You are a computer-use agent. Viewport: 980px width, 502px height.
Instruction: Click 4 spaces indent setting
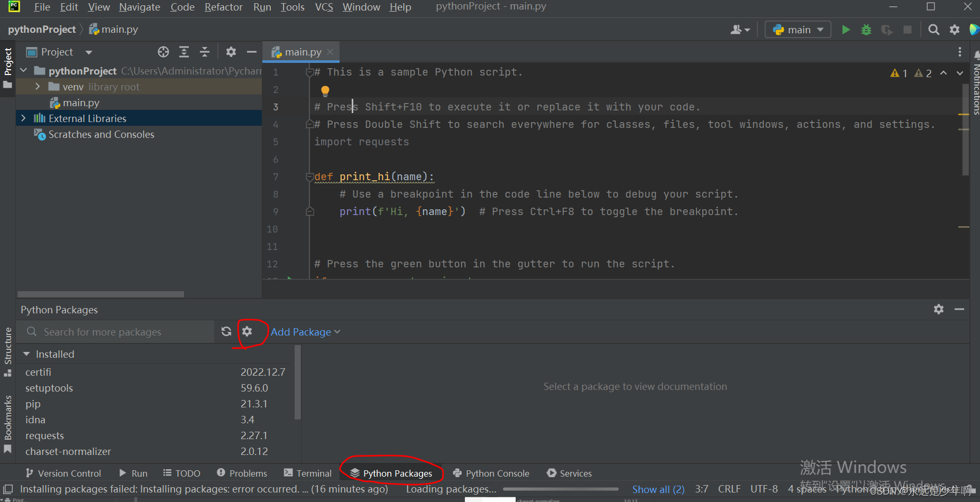[x=807, y=489]
